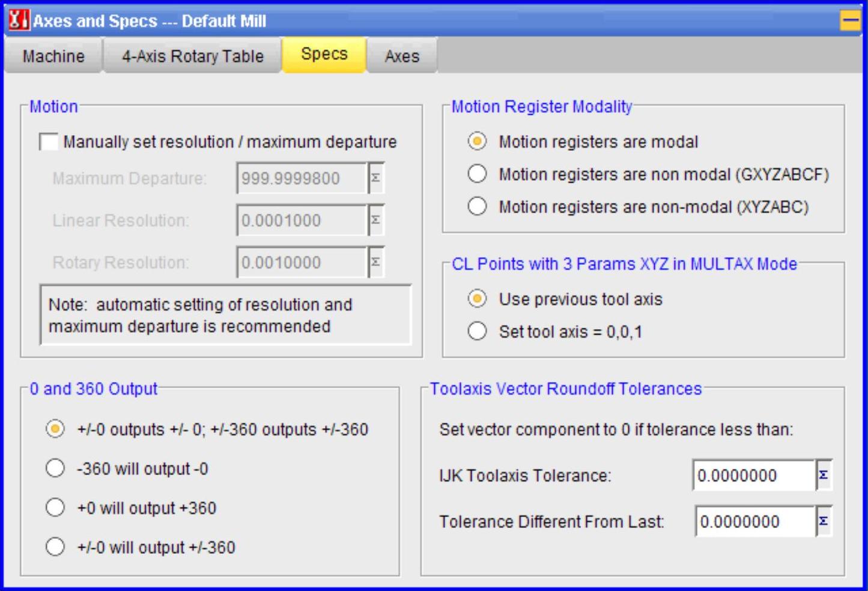Click the application icon in the title bar
The height and width of the screenshot is (591, 868).
[18, 20]
